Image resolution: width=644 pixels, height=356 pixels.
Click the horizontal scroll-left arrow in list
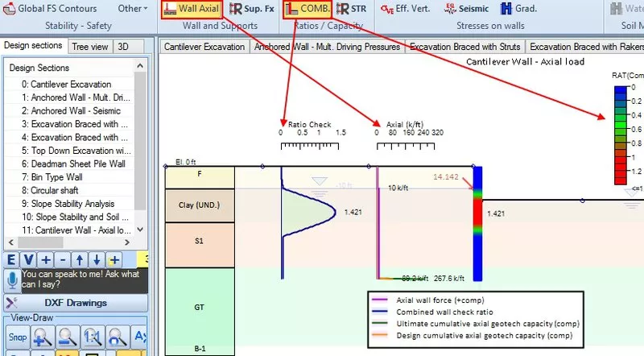[x=11, y=242]
